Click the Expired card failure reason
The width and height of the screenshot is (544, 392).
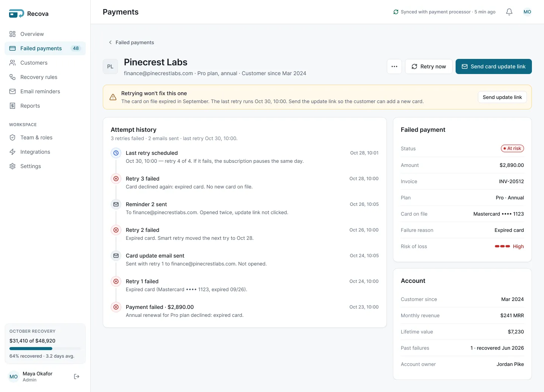coord(509,230)
